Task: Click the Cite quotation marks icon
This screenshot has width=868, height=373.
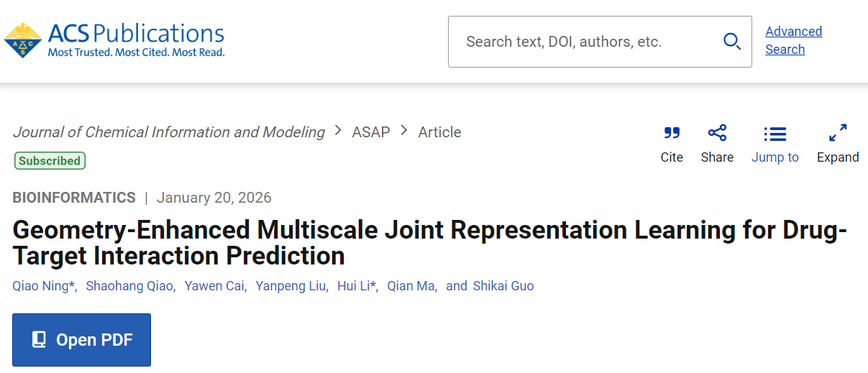Action: [x=672, y=133]
